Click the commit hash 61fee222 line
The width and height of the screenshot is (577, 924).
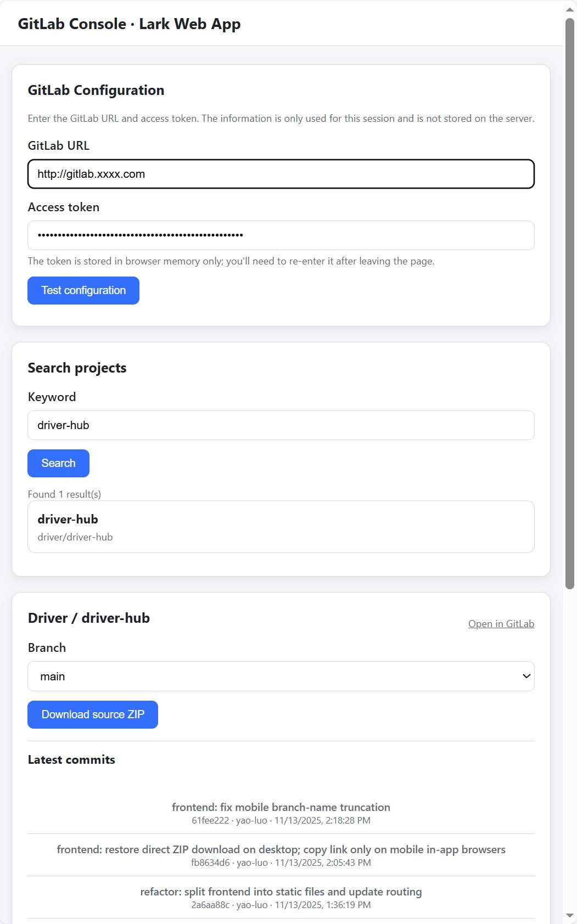click(281, 821)
